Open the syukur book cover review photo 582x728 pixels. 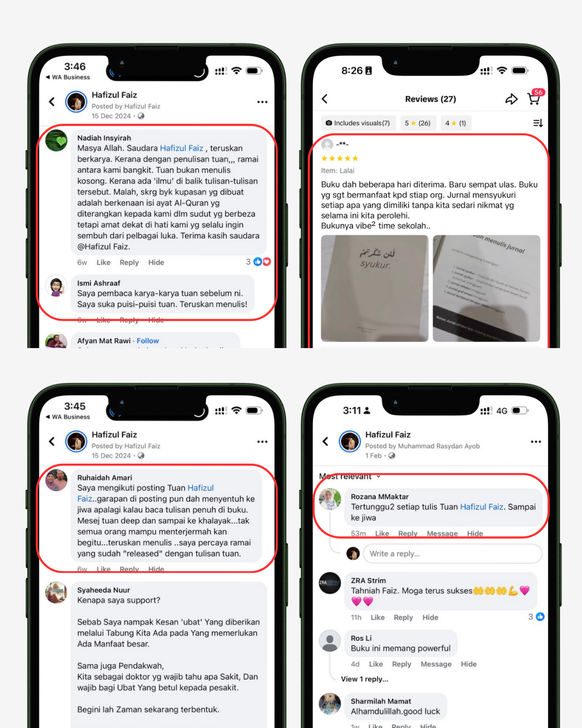(x=375, y=288)
